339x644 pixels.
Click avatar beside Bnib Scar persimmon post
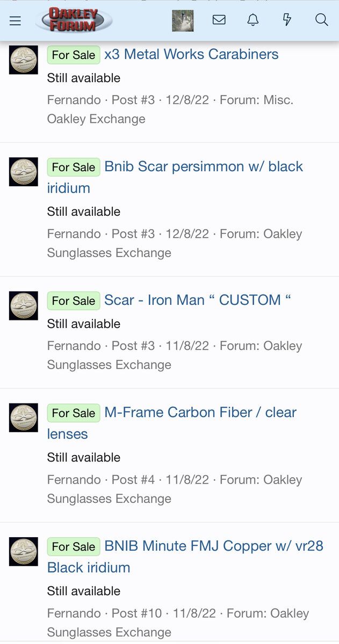pos(24,172)
